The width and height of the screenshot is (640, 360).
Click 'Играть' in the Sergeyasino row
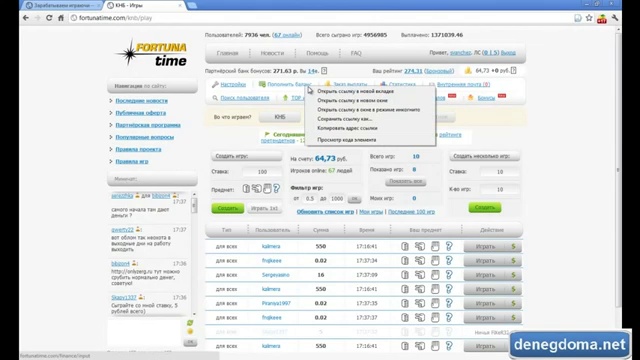click(485, 275)
